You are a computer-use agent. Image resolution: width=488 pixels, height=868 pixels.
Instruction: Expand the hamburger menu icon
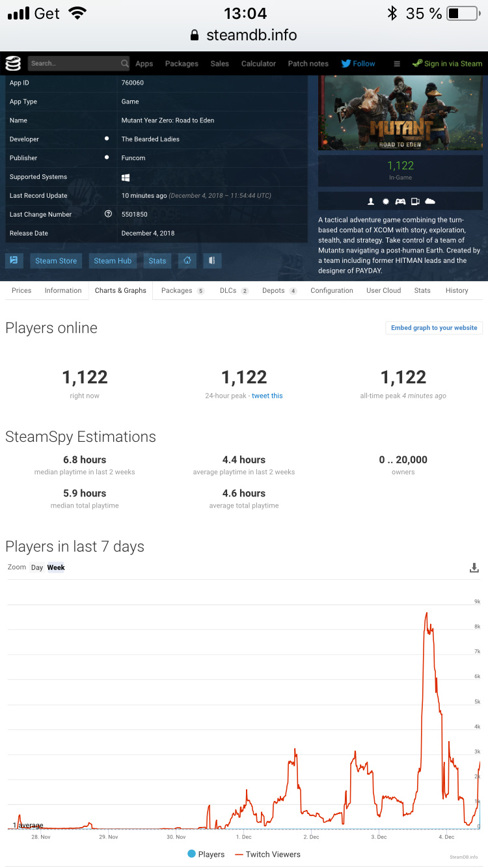coord(396,64)
